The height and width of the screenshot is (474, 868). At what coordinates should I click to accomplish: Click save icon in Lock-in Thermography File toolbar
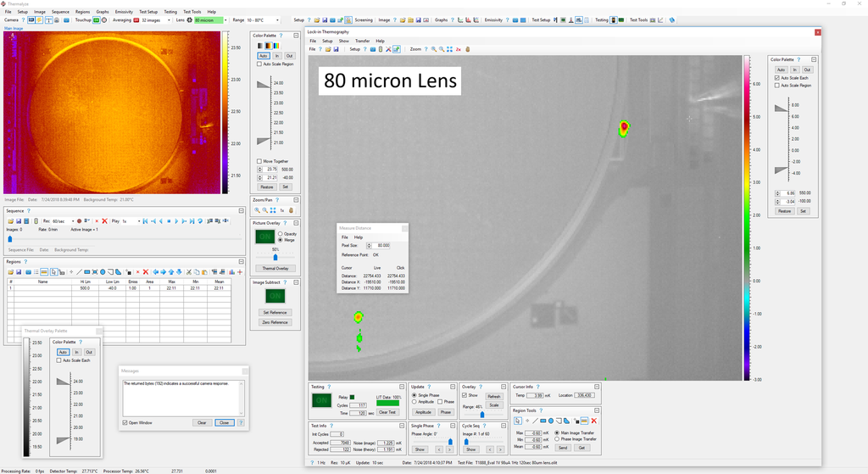click(336, 49)
